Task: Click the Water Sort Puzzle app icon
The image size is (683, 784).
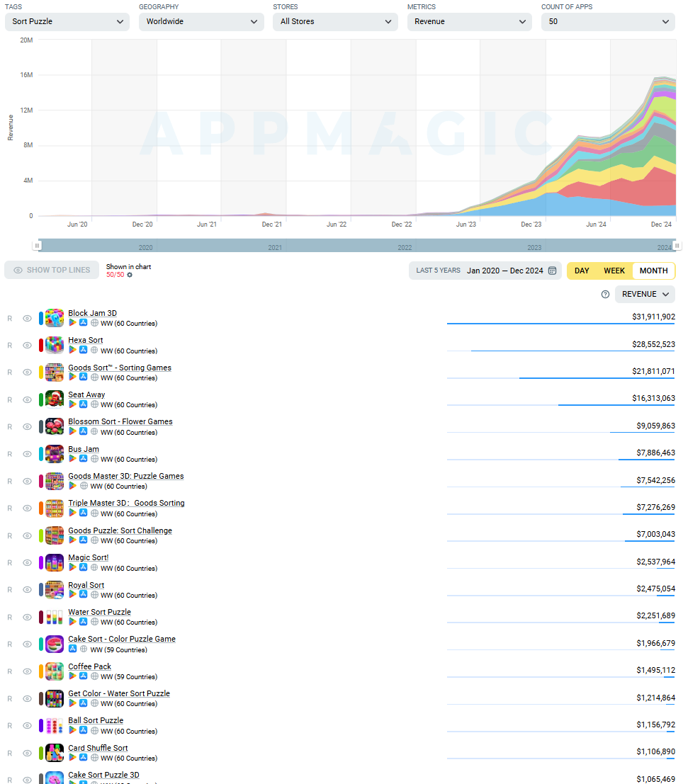Action: click(x=55, y=617)
